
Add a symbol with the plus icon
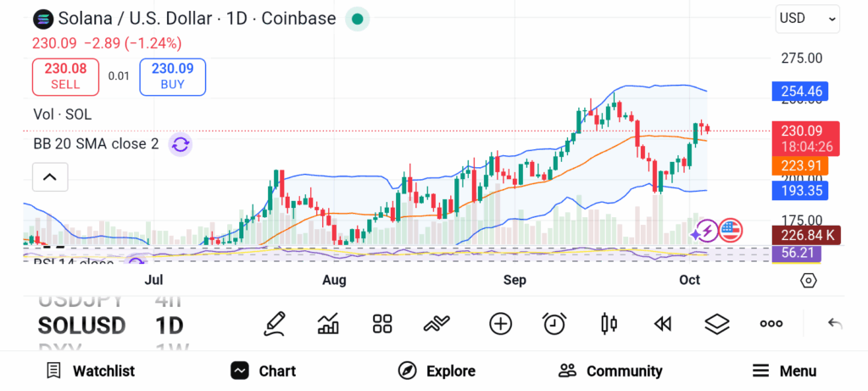[500, 323]
